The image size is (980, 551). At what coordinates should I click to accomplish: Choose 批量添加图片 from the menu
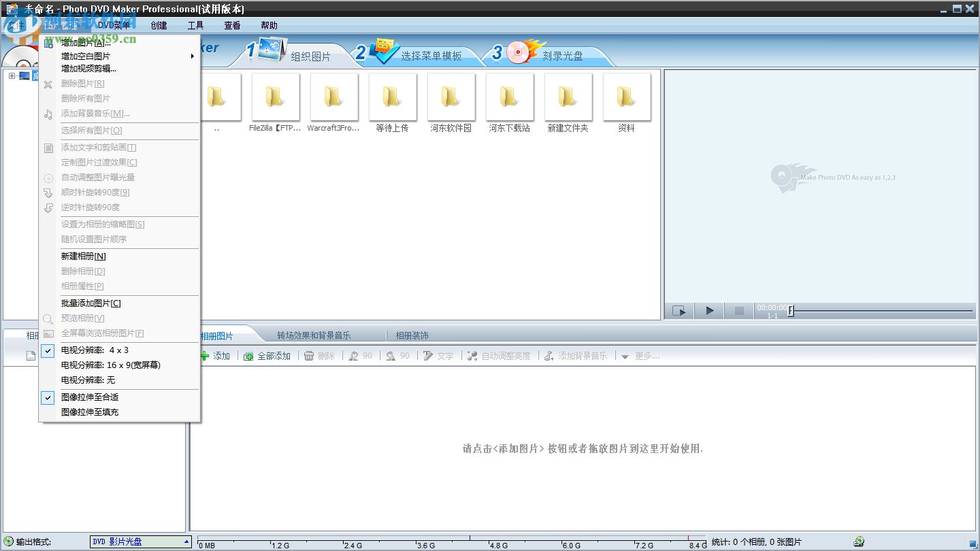tap(92, 303)
